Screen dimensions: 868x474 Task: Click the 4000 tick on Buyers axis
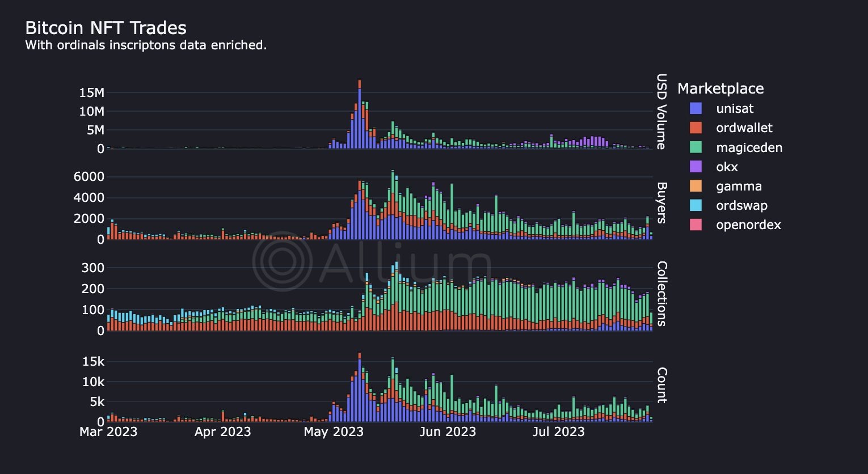tap(90, 198)
